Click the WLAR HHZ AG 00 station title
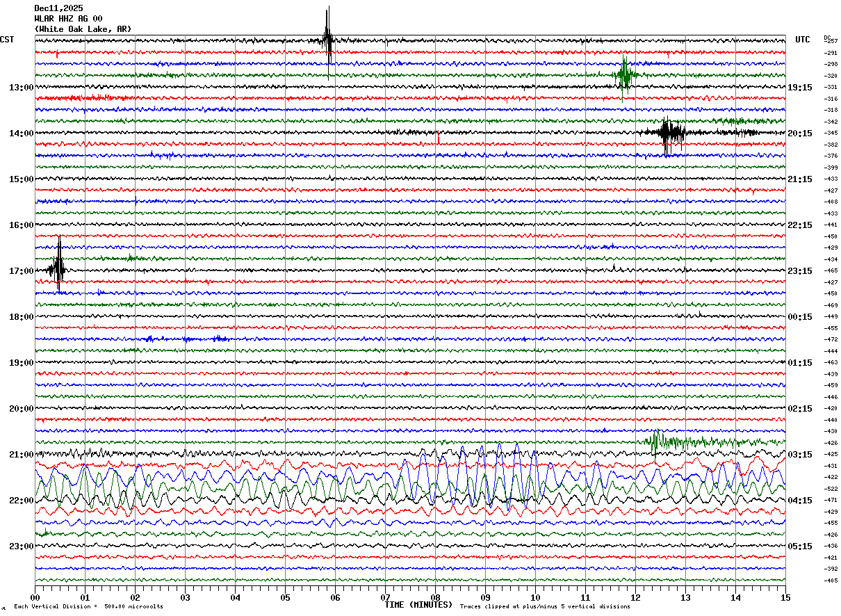 pyautogui.click(x=68, y=19)
